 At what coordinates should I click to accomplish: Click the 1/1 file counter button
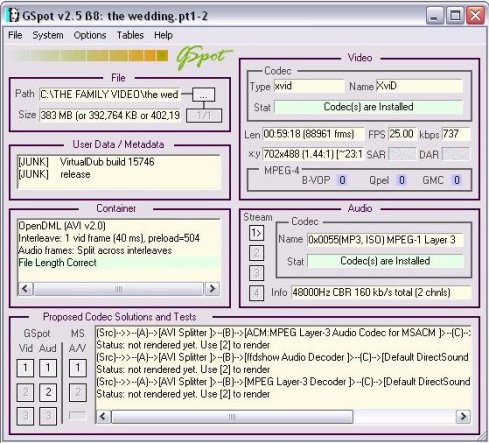(204, 116)
